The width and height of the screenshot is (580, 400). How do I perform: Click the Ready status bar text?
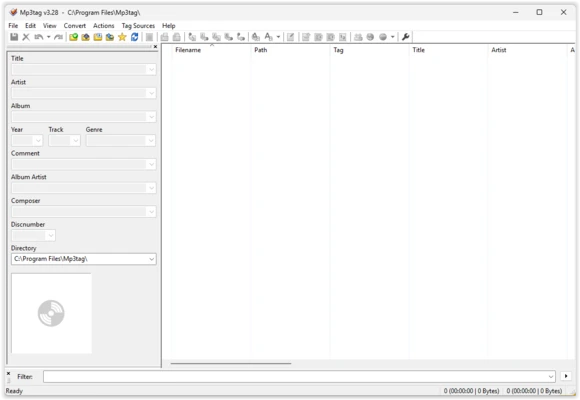click(14, 391)
